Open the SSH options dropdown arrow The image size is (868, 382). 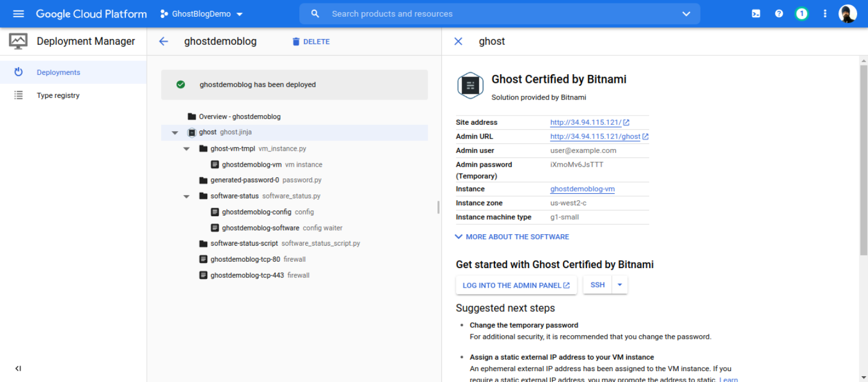coord(619,284)
